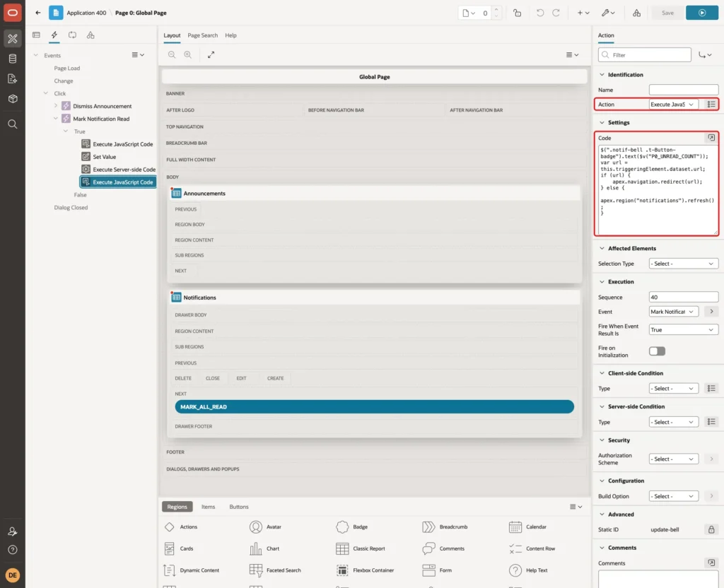Viewport: 724px width, 588px height.
Task: Open the Processing tab icon
Action: pyautogui.click(x=73, y=35)
